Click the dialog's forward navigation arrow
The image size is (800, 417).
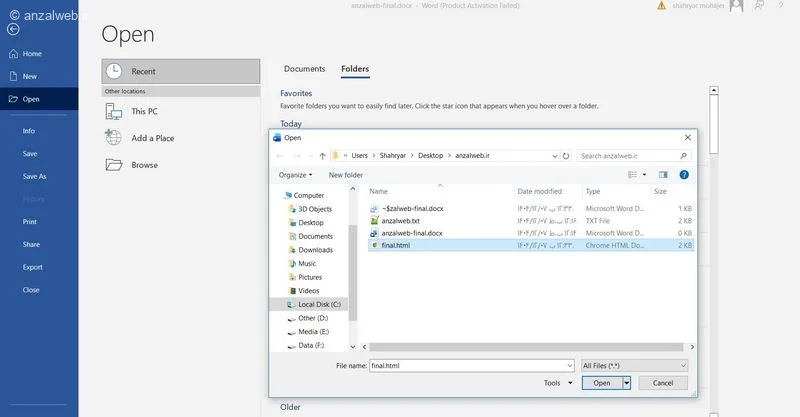coord(297,156)
